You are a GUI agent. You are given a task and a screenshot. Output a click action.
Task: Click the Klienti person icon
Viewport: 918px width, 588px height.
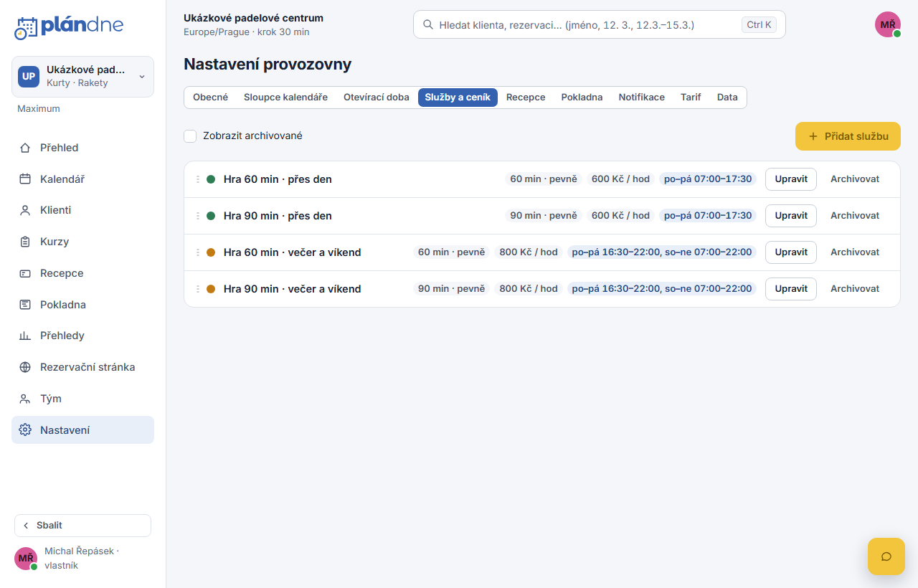(25, 210)
